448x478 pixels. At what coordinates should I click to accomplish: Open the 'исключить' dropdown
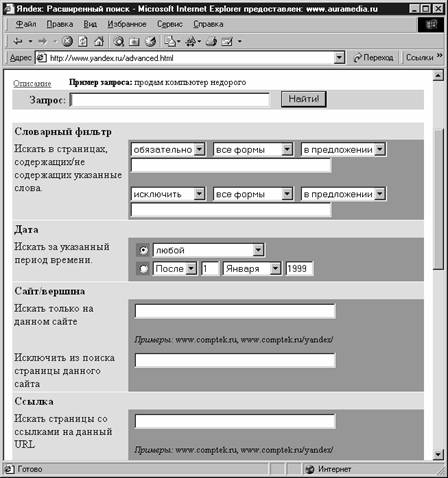point(199,194)
